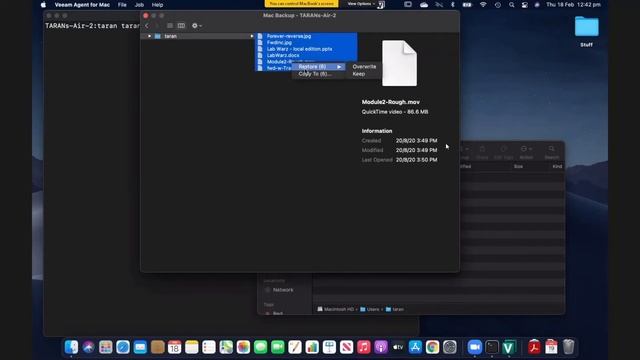
Task: Click Users in Finder path bar
Action: (370, 309)
